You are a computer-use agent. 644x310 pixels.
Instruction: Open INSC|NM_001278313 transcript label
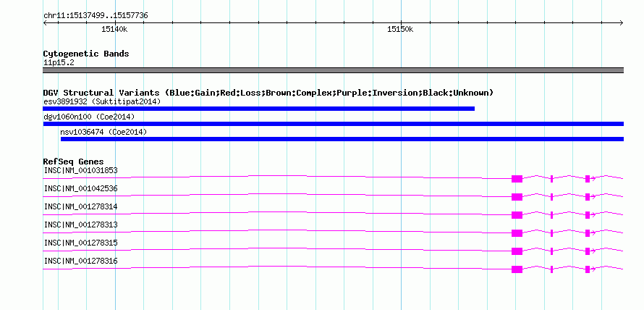pos(81,225)
